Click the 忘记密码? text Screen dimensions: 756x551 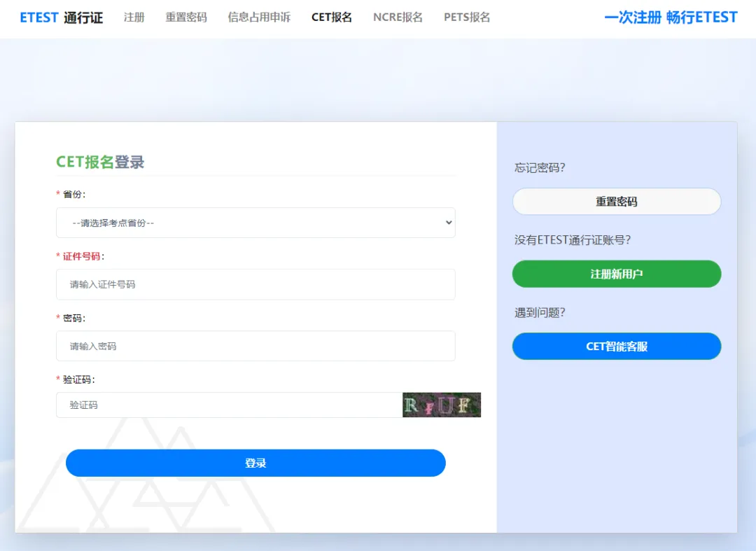coord(540,168)
